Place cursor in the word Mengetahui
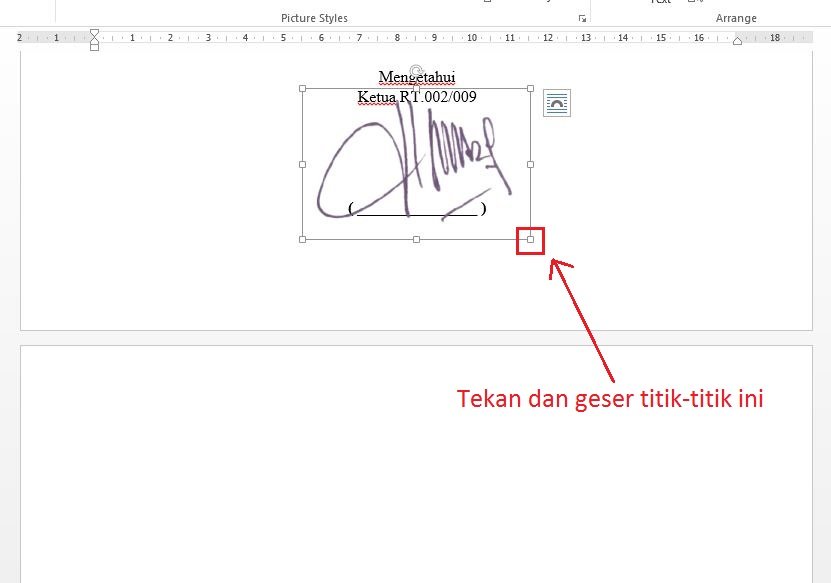Viewport: 831px width, 583px height. (416, 78)
